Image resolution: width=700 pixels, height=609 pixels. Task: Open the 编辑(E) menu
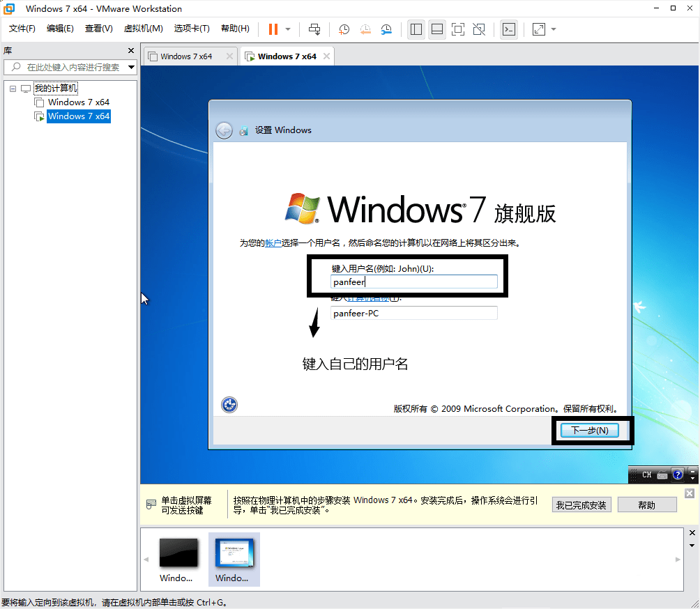coord(60,29)
